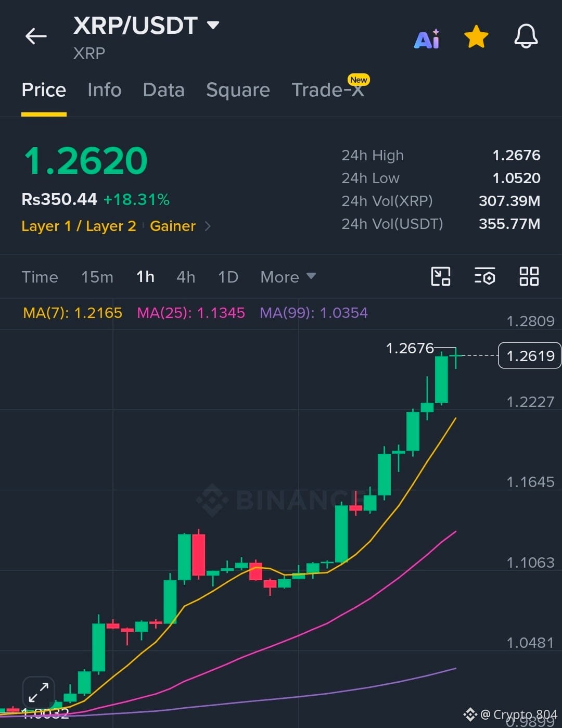562x728 pixels.
Task: Select the 15m interval
Action: click(x=97, y=277)
